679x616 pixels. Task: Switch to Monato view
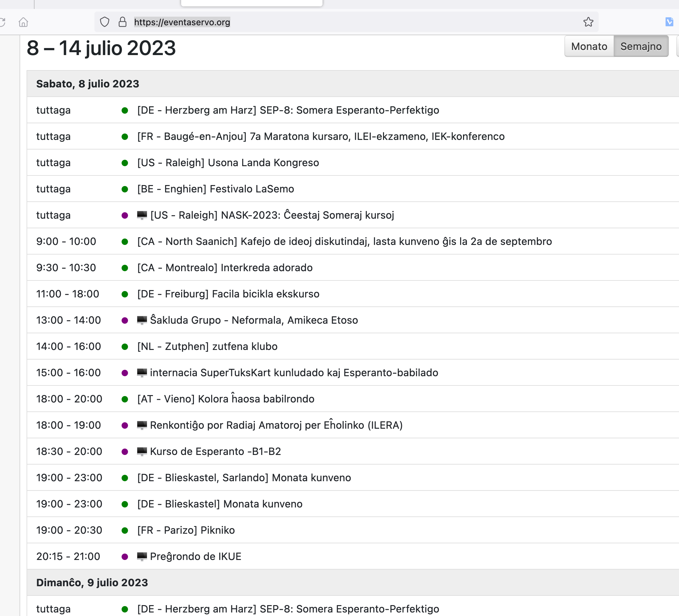coord(589,46)
